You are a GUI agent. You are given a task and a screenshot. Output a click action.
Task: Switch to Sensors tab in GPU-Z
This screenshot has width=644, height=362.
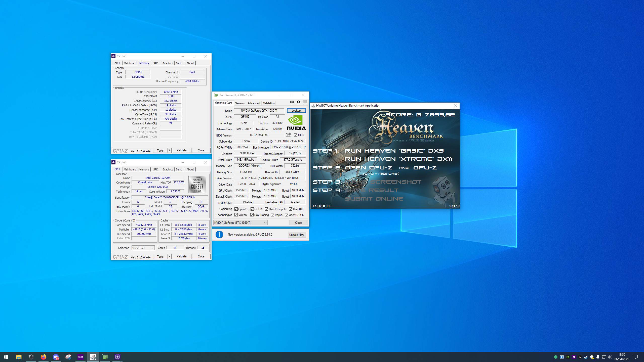point(240,103)
